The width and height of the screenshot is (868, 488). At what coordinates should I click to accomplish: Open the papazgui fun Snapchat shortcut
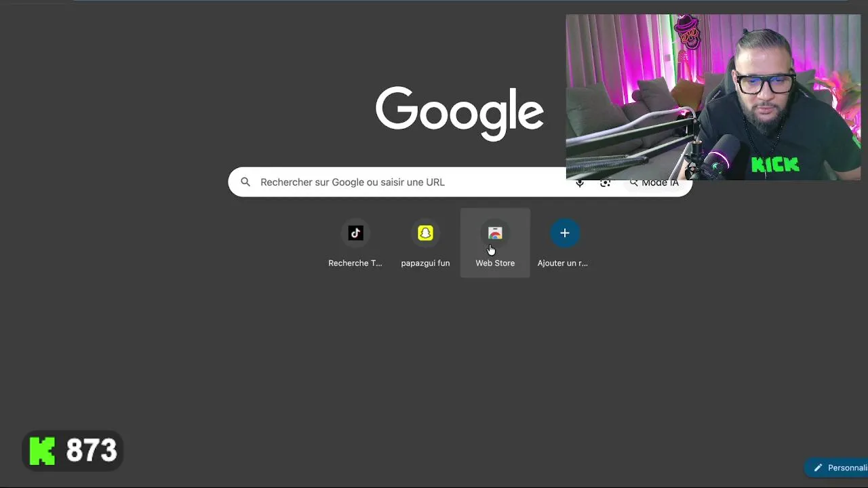(425, 243)
